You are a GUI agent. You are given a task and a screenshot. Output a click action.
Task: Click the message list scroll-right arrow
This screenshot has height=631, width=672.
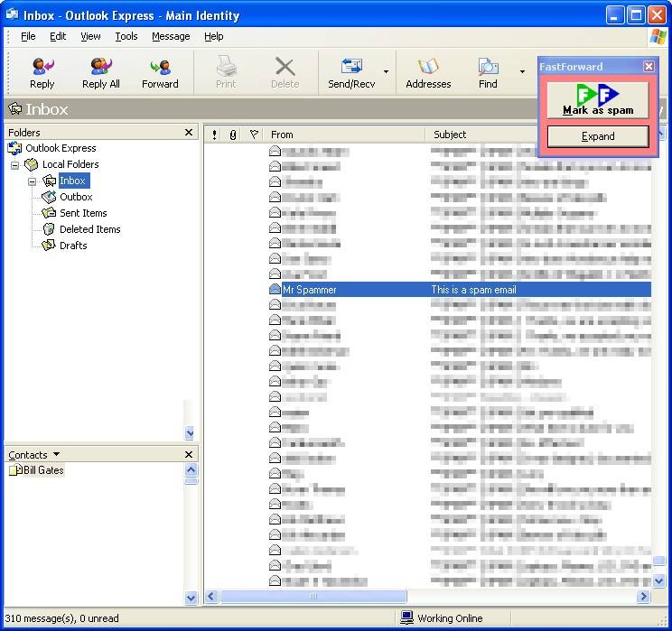pyautogui.click(x=644, y=597)
